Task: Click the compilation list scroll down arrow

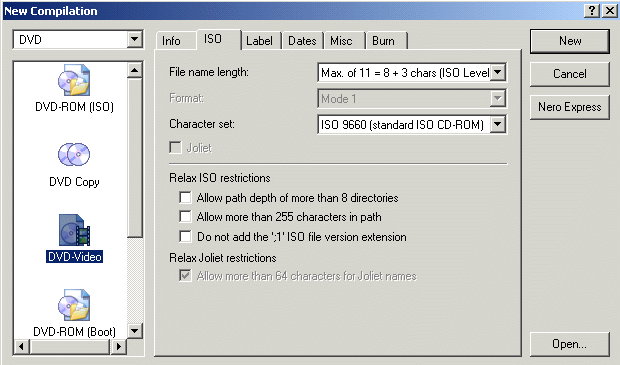Action: click(134, 331)
